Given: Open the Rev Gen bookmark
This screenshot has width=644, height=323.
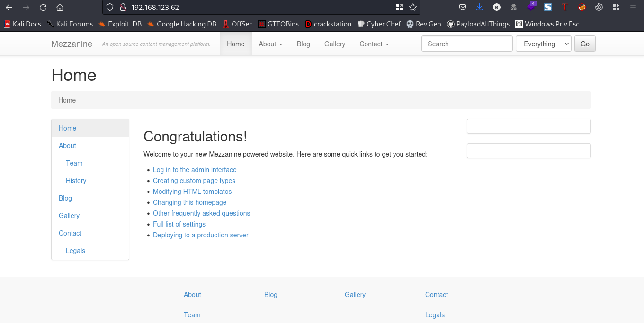Looking at the screenshot, I should tap(424, 24).
